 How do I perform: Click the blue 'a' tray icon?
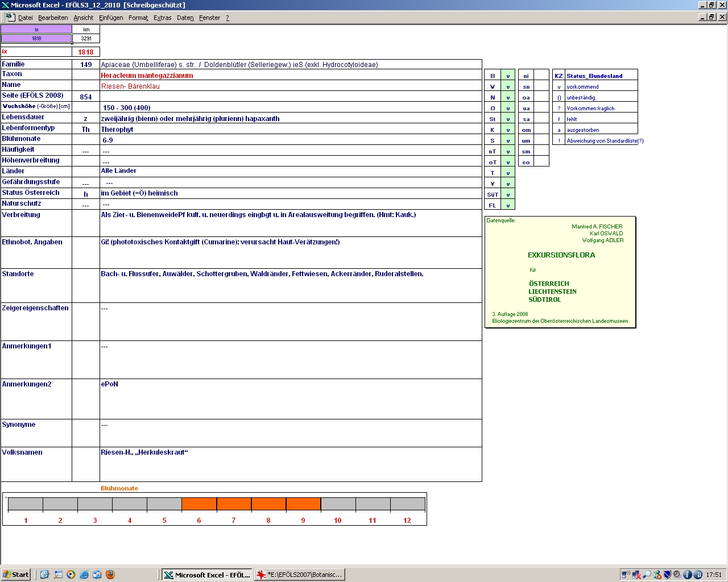(x=697, y=575)
